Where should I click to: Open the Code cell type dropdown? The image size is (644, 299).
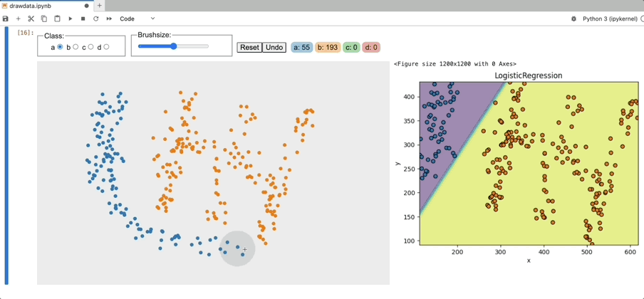coord(137,19)
